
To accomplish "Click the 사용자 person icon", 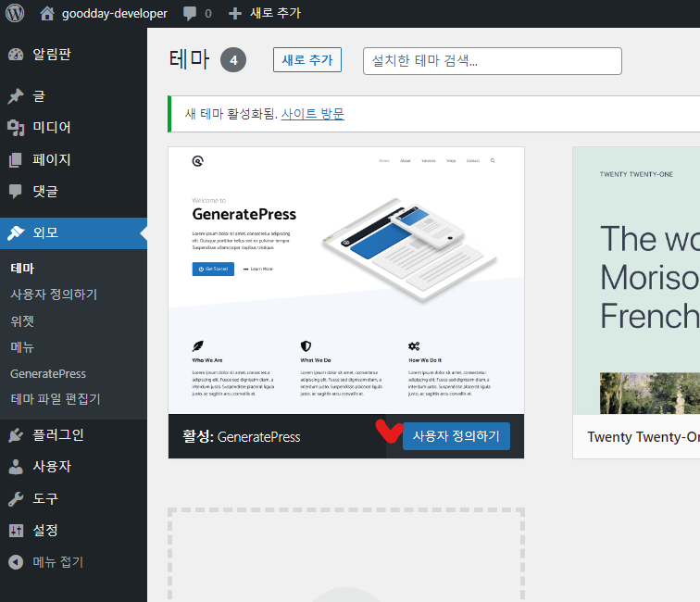I will pyautogui.click(x=16, y=467).
